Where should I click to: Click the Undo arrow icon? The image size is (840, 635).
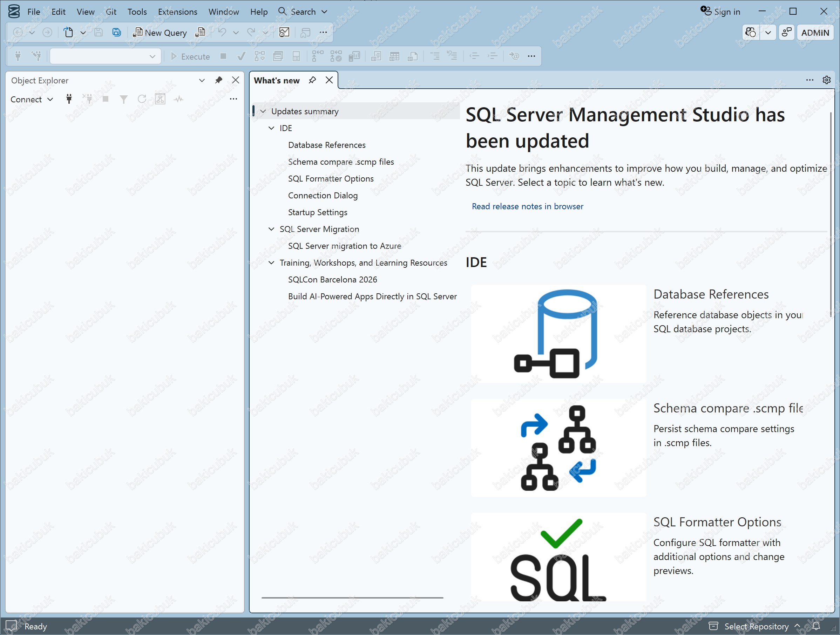point(222,33)
